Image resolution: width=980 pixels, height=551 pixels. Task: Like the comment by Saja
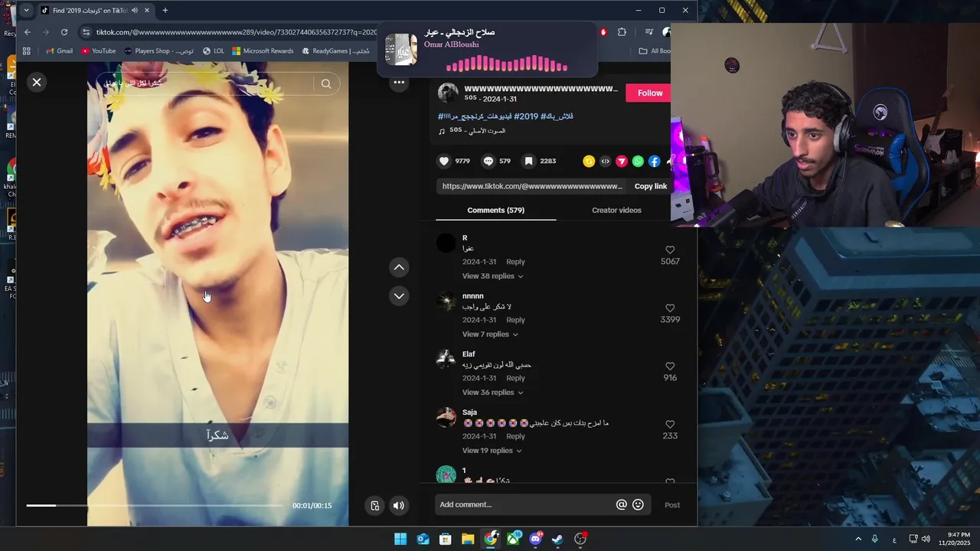(670, 424)
